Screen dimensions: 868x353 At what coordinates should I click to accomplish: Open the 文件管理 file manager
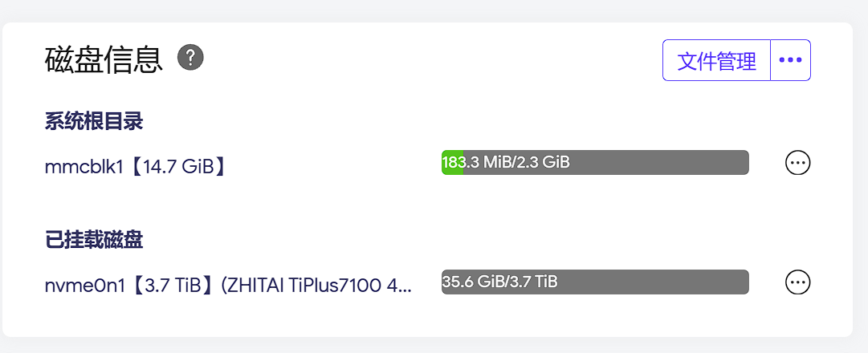(x=716, y=60)
